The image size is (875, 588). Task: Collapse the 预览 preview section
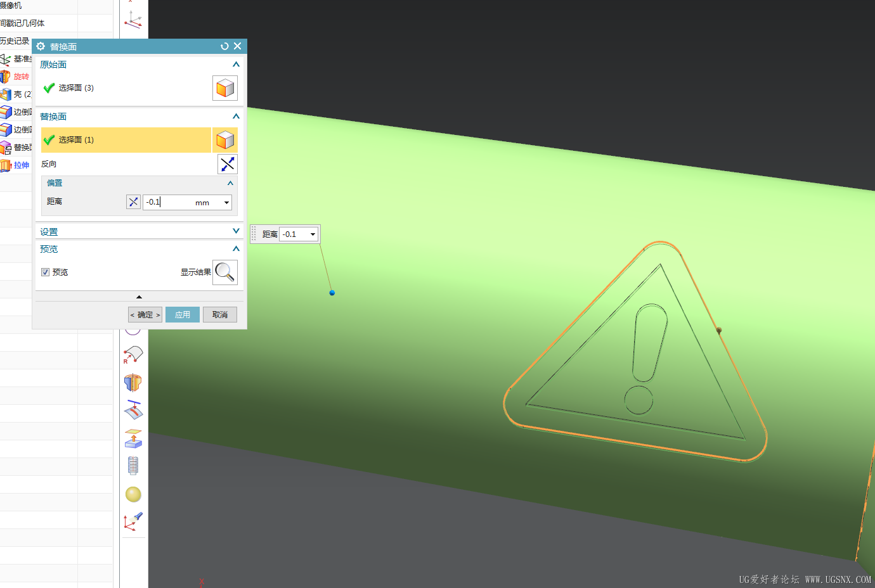[236, 249]
